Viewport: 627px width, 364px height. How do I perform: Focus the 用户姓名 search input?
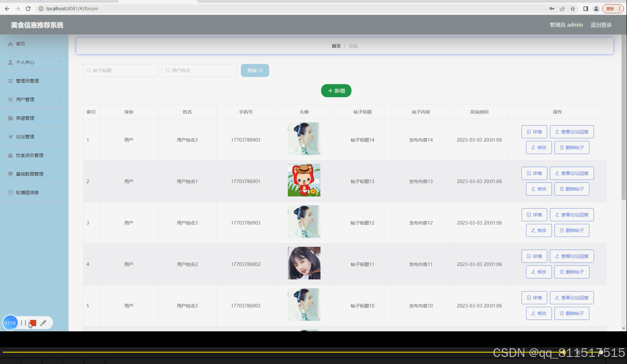click(200, 70)
